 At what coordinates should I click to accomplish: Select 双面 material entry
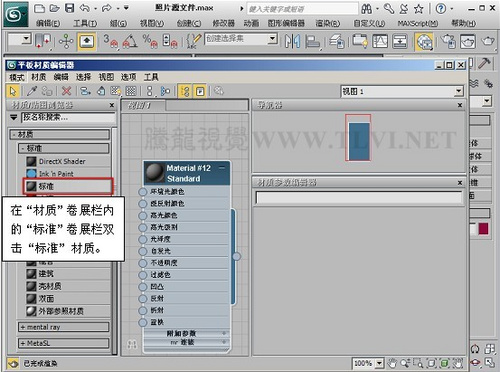tap(68, 298)
